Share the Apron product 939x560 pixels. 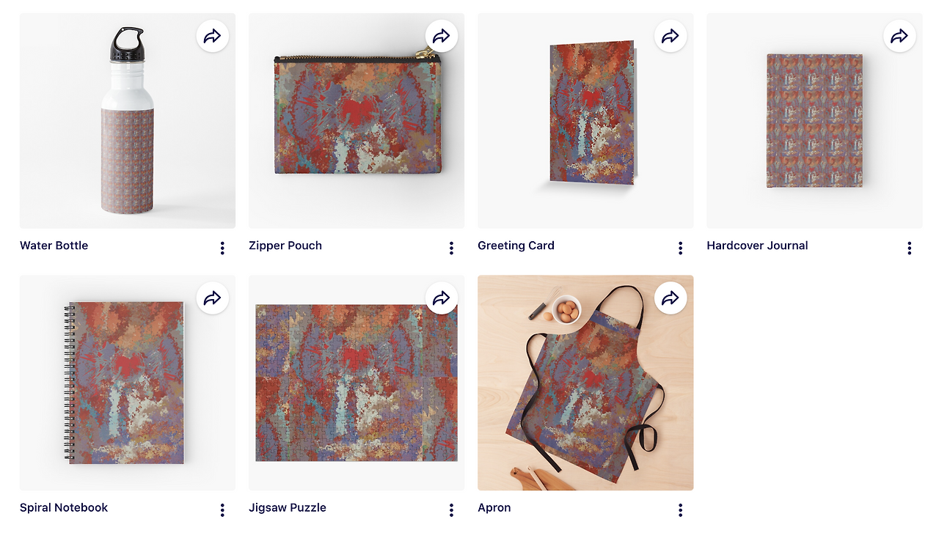(671, 298)
